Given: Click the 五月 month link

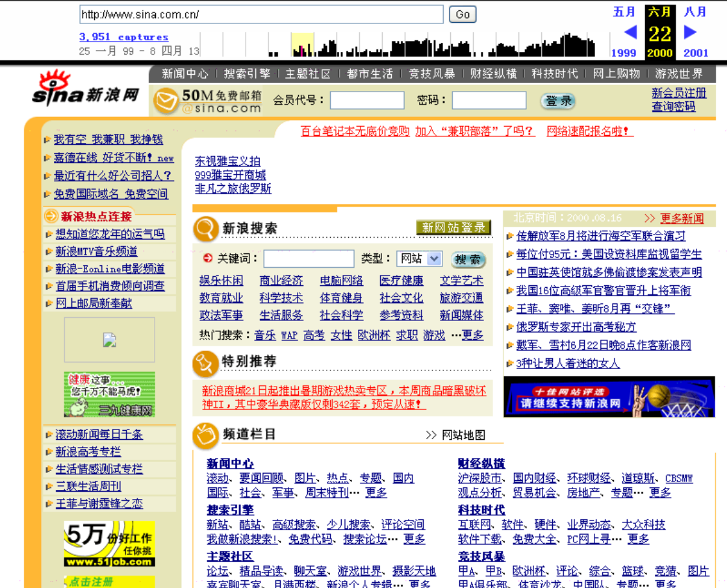Looking at the screenshot, I should point(624,12).
